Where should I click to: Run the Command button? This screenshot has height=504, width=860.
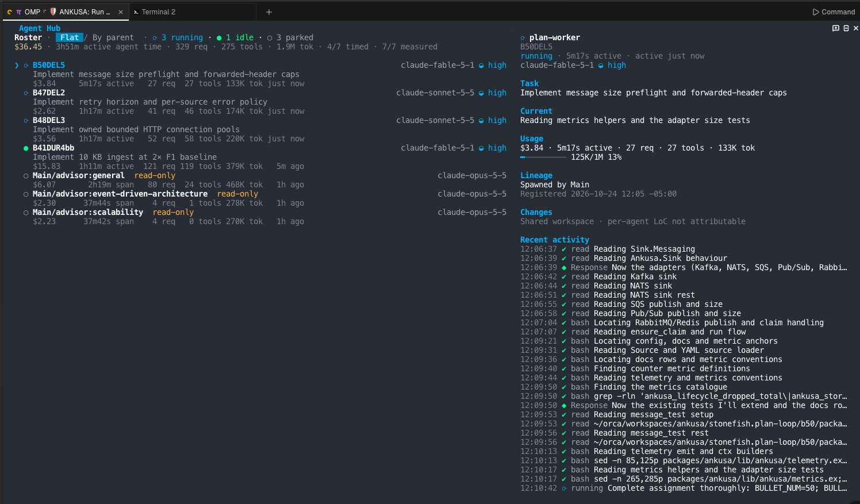click(x=834, y=11)
